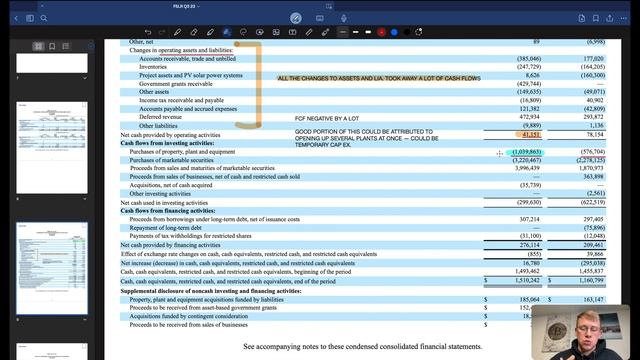
Task: Click 'Purchases of marketable securities' row label
Action: pyautogui.click(x=171, y=160)
